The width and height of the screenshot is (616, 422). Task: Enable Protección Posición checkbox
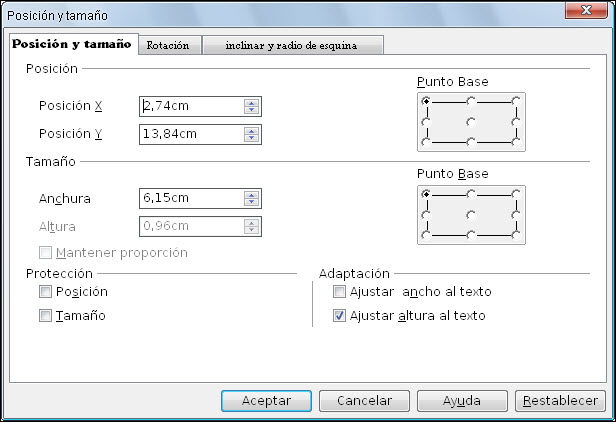coord(45,292)
